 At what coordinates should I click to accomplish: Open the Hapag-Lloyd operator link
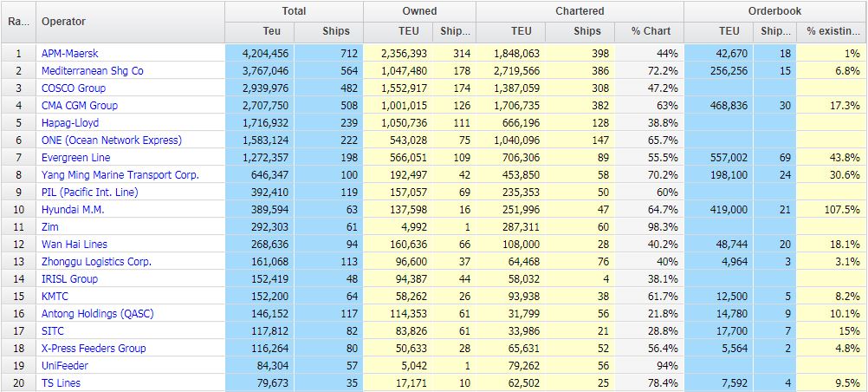70,122
